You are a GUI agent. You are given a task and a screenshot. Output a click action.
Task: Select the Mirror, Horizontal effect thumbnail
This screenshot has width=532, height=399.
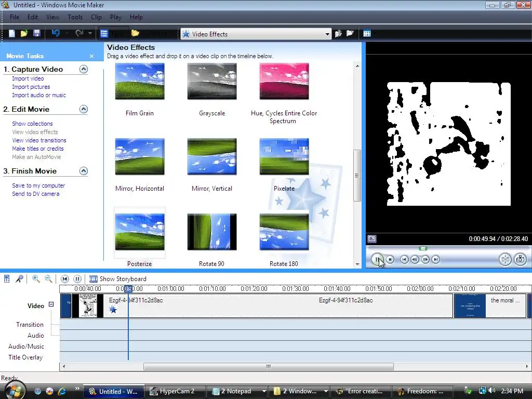click(140, 157)
